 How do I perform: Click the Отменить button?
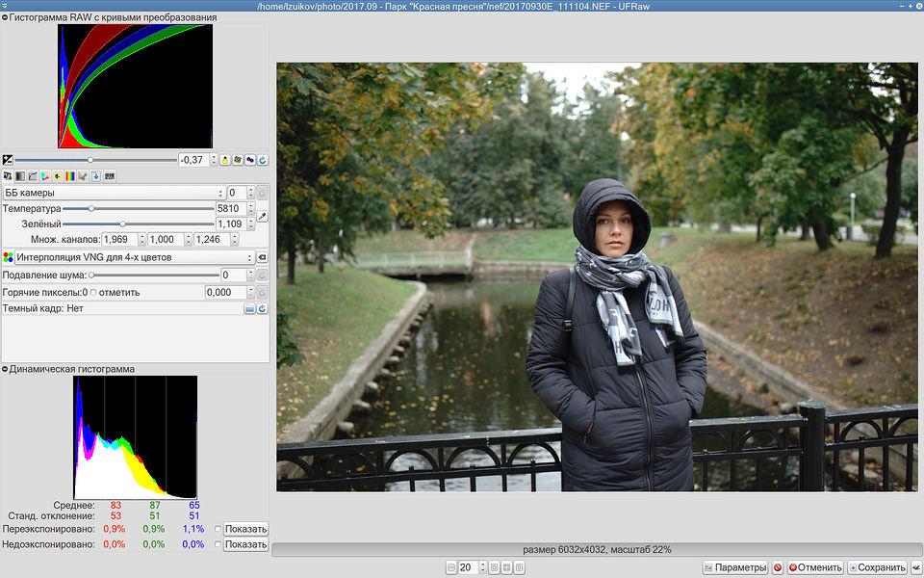(x=815, y=567)
